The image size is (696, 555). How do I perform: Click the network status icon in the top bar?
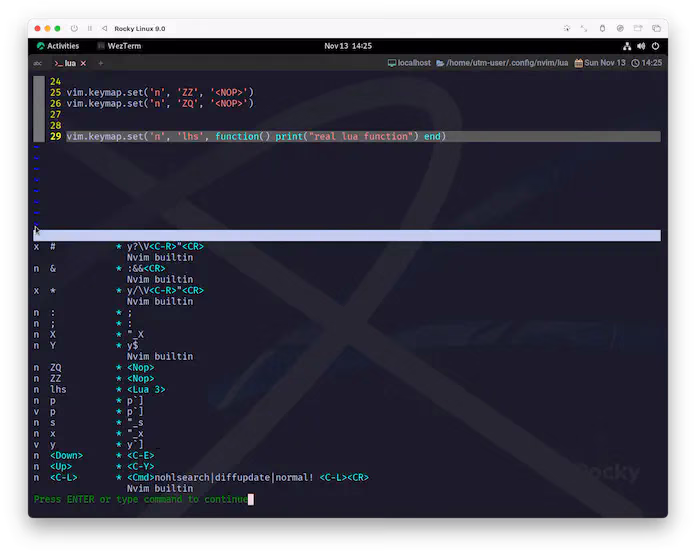click(627, 46)
